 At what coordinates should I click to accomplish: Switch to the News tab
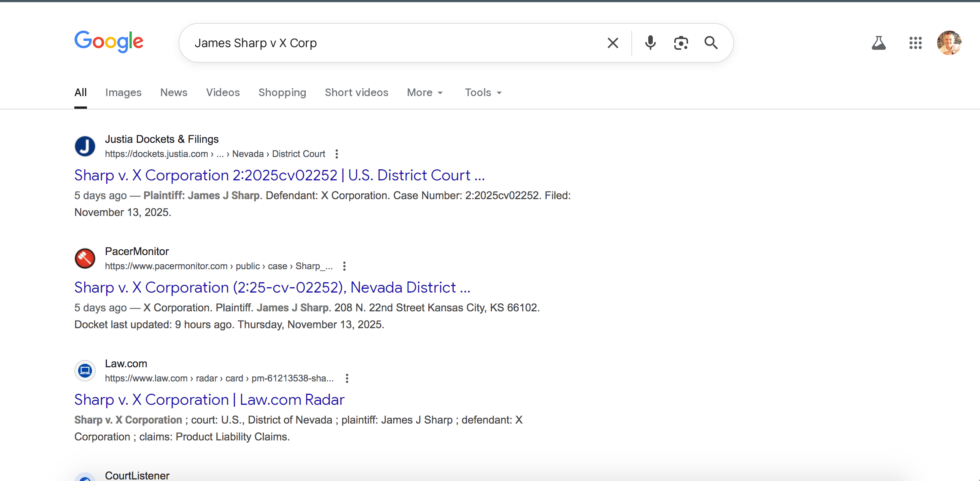(x=174, y=93)
